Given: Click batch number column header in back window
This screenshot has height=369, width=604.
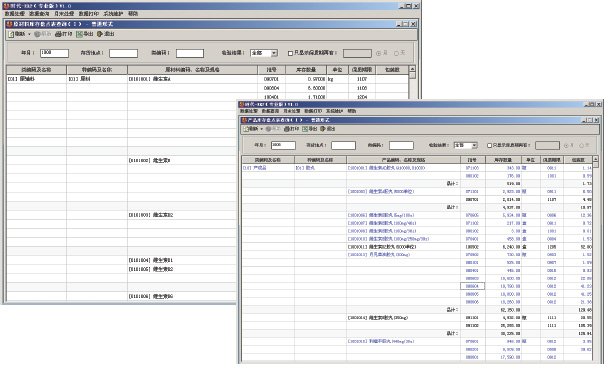Looking at the screenshot, I should [272, 70].
